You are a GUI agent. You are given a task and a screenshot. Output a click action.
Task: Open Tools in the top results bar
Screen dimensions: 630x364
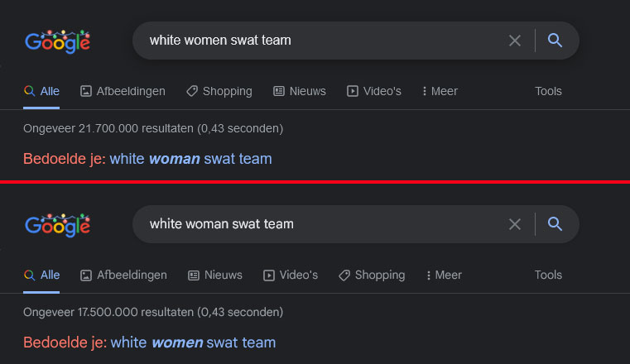tap(548, 91)
